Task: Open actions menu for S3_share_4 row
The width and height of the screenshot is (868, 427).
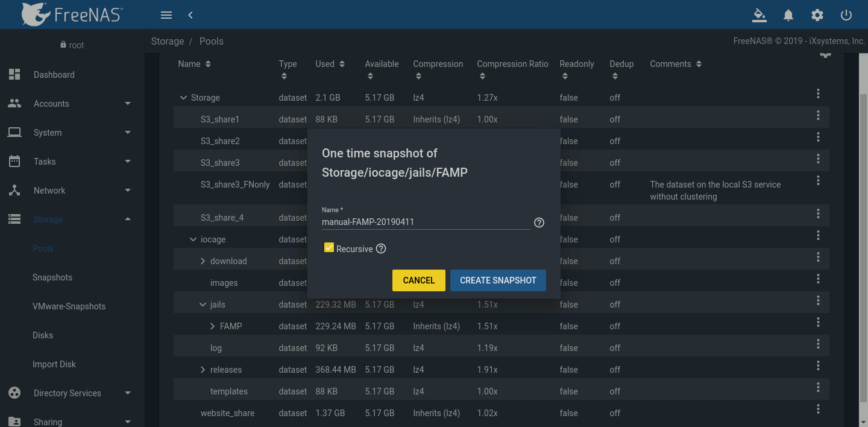Action: 818,213
